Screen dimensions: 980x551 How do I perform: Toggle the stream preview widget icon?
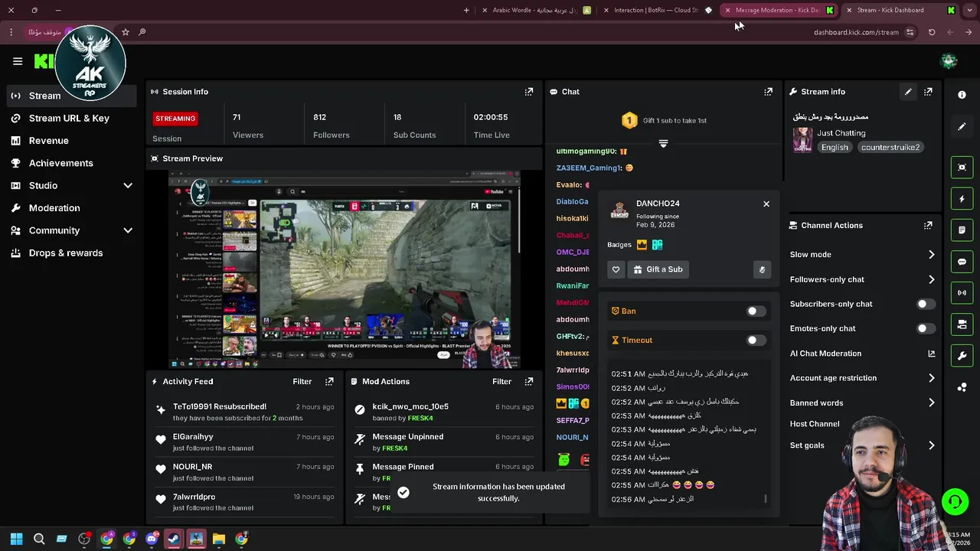pos(962,167)
